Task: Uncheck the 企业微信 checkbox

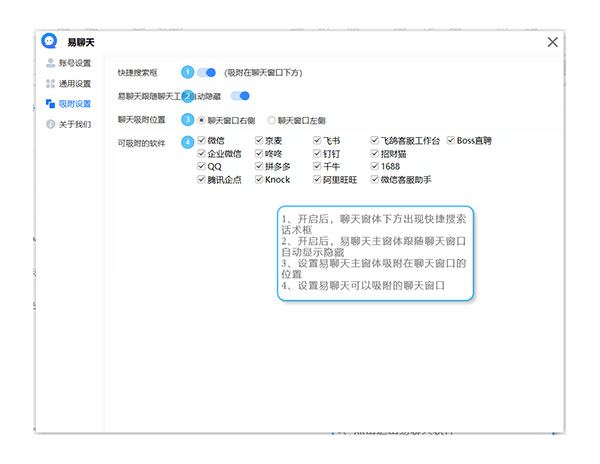Action: click(201, 154)
